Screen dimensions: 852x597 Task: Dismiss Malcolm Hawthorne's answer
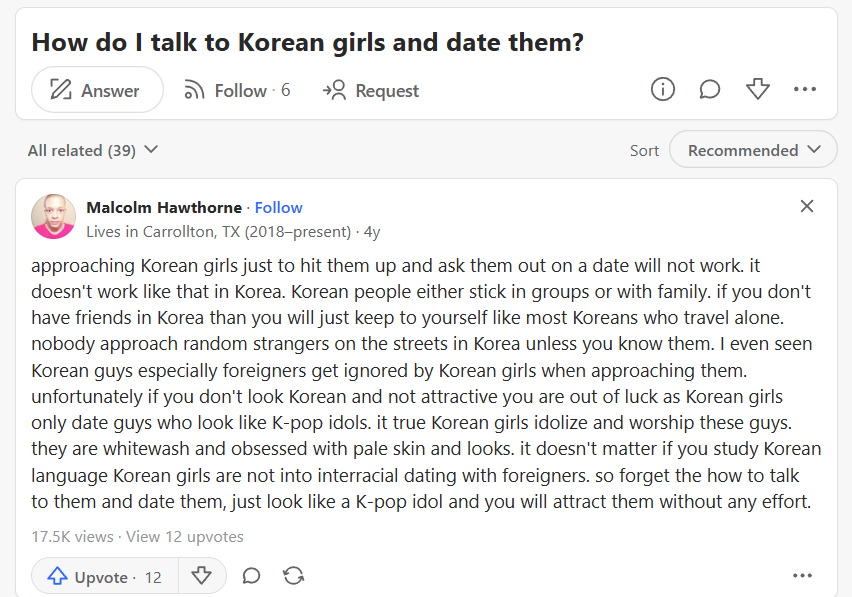(807, 207)
